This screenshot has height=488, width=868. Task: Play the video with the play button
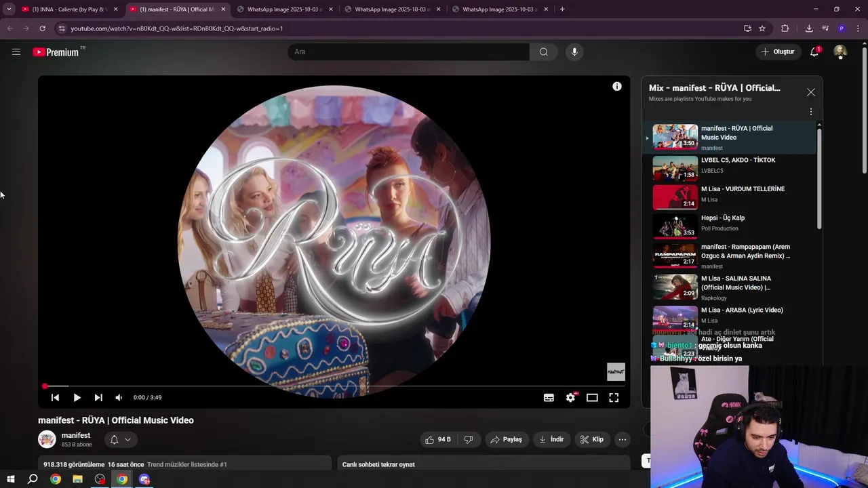(77, 398)
